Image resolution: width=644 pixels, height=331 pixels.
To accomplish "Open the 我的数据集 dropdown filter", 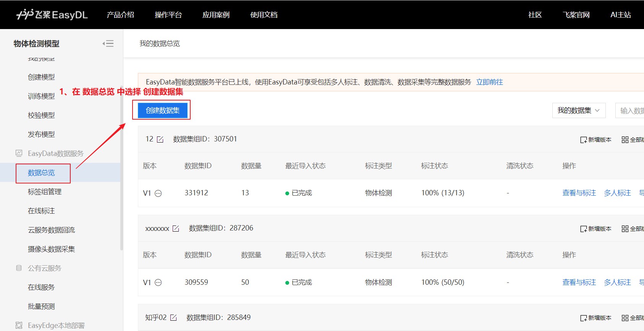I will (579, 110).
